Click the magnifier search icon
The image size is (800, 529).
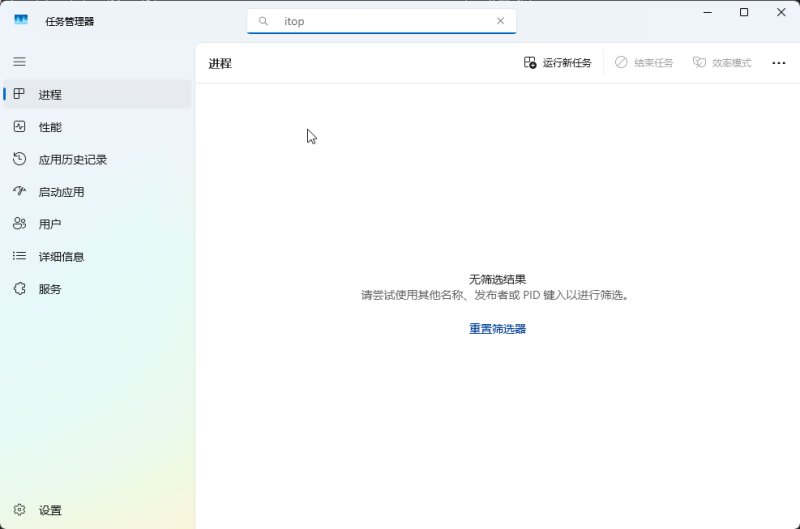[263, 21]
